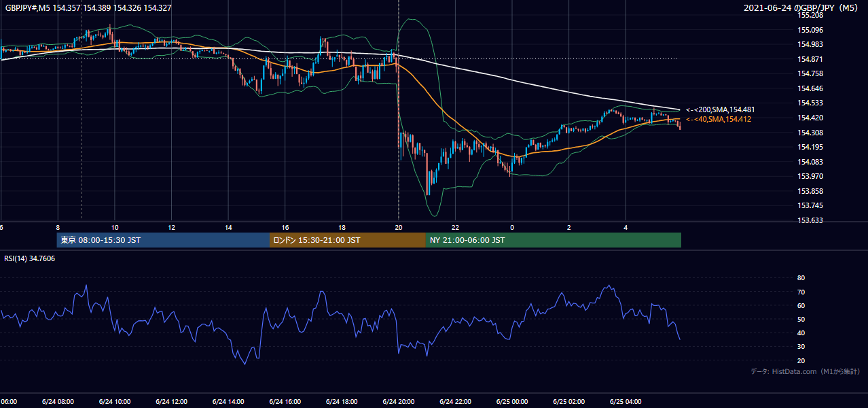
Task: Select price axis value 154.308
Action: tap(810, 133)
